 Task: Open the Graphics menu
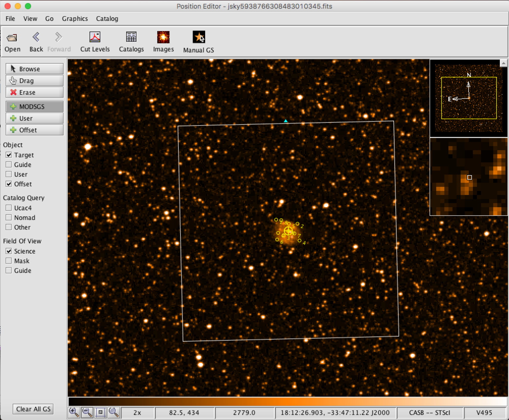click(x=75, y=19)
